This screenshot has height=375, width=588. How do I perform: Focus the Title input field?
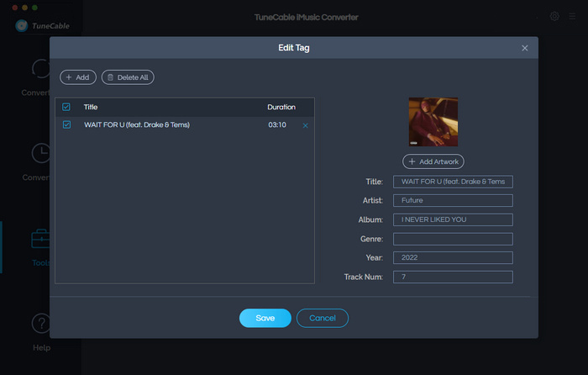coord(453,182)
